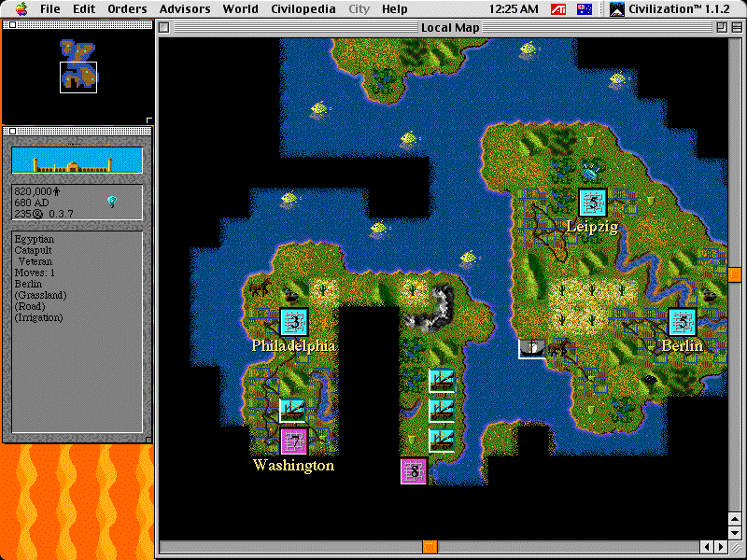Click the '820,000' population figure
Image resolution: width=747 pixels, height=560 pixels.
[x=33, y=191]
